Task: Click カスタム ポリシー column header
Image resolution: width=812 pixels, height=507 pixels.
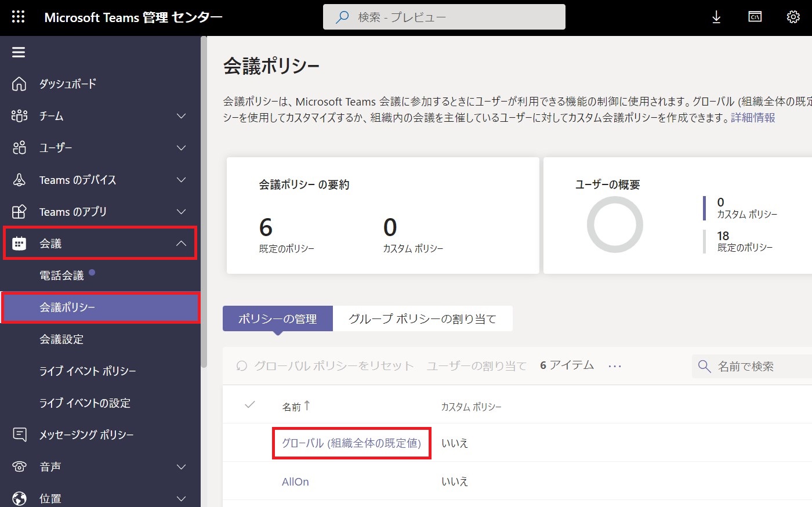Action: pyautogui.click(x=471, y=407)
